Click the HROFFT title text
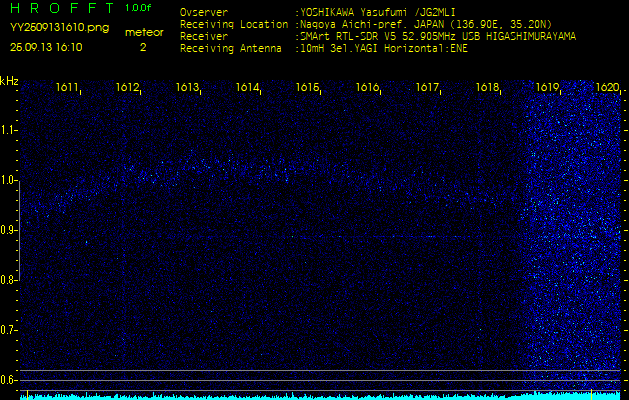Viewport: 629px width, 400px height. pyautogui.click(x=59, y=8)
